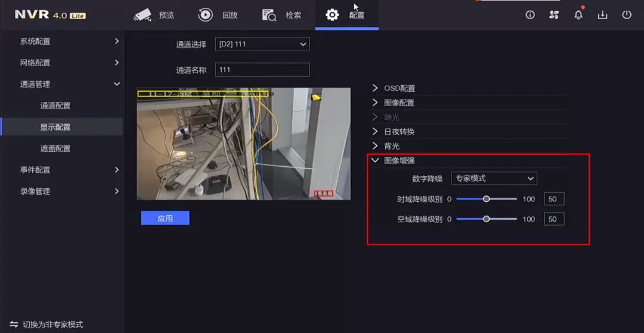The width and height of the screenshot is (644, 333).
Task: Switch to the 预览 live view tab
Action: [154, 15]
